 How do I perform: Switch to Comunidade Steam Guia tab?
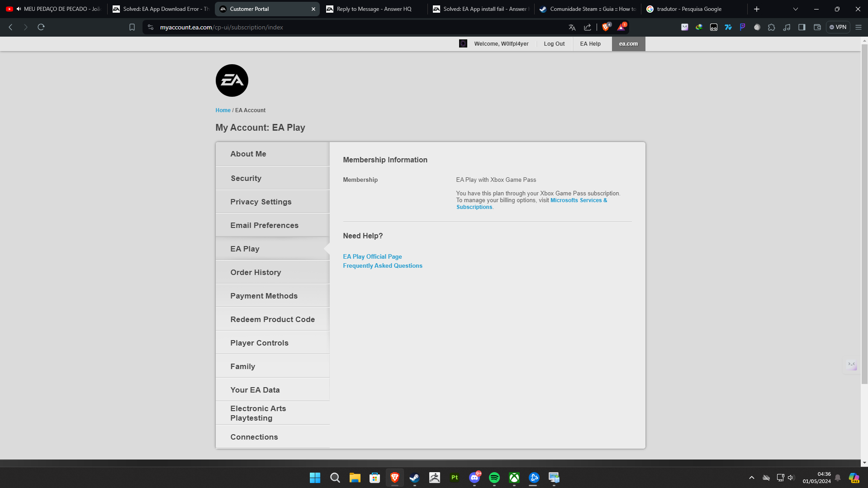pyautogui.click(x=588, y=9)
